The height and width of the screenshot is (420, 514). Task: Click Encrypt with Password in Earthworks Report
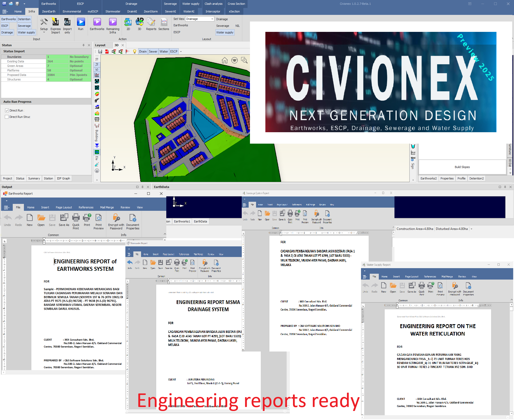tap(116, 221)
